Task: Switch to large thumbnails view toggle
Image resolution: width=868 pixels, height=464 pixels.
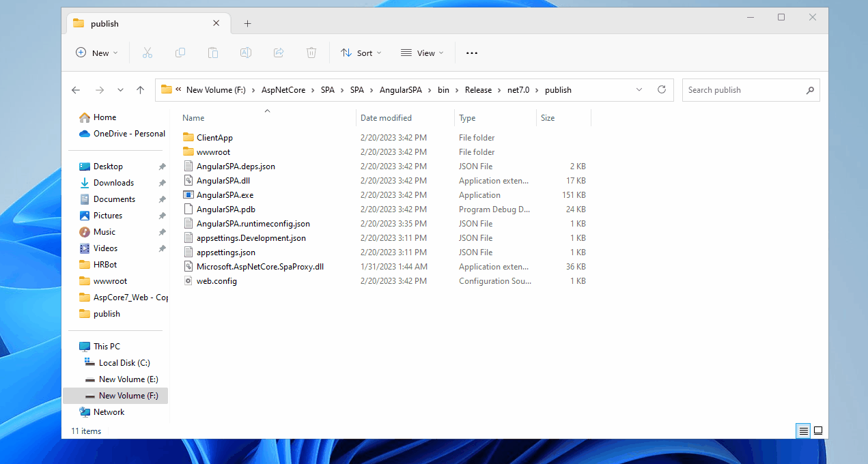Action: pos(817,431)
